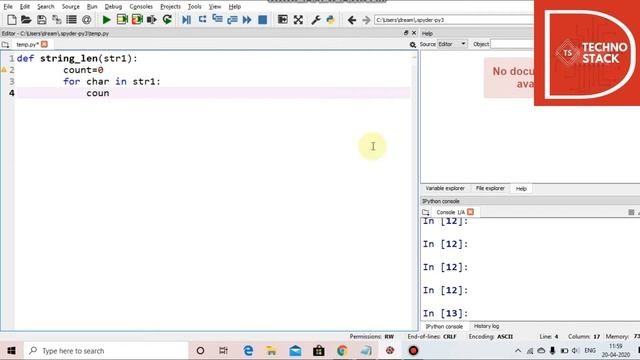Go back with left arrow

352,20
